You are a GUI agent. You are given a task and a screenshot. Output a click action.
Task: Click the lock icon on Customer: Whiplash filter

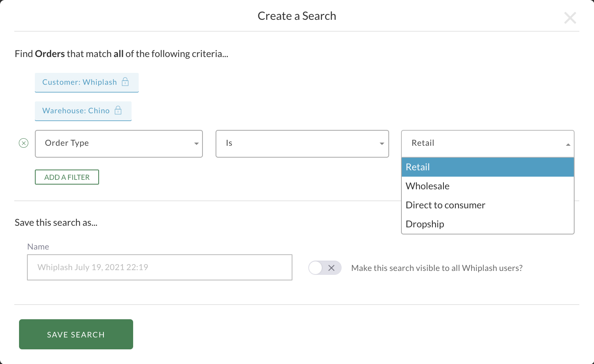125,82
